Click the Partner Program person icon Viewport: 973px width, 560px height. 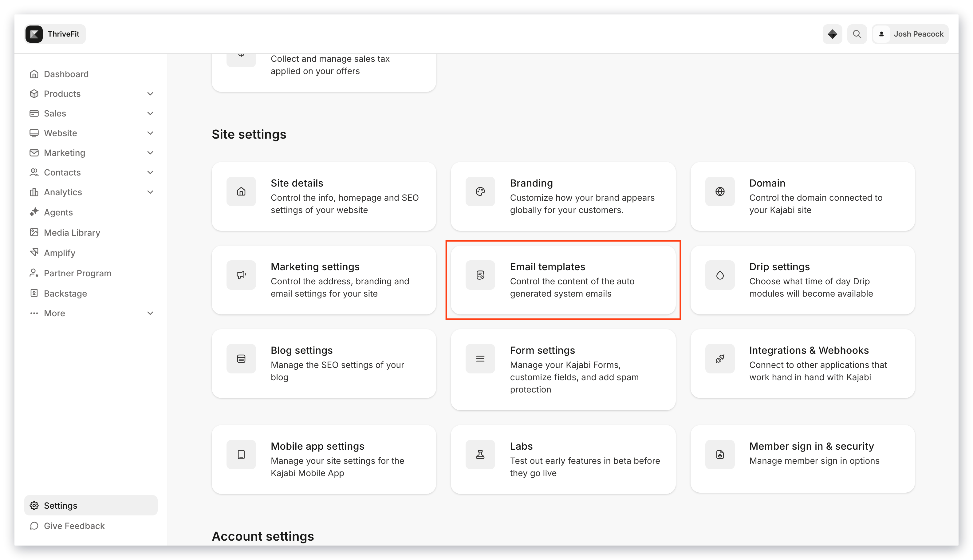[x=34, y=273]
